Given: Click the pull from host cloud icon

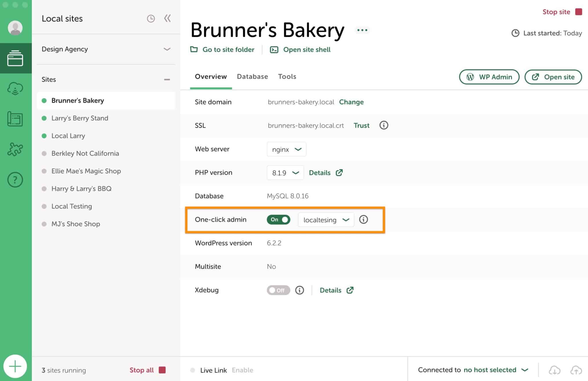Looking at the screenshot, I should pos(554,370).
